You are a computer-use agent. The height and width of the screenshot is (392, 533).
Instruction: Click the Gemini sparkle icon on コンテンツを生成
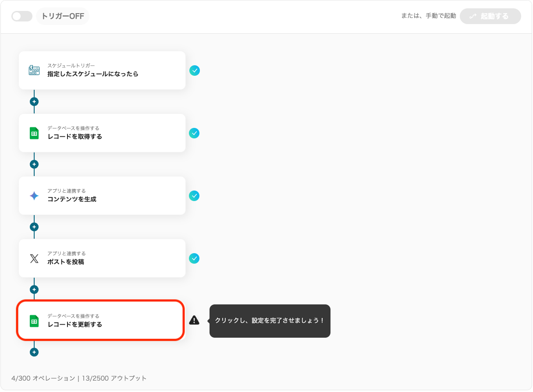(34, 196)
